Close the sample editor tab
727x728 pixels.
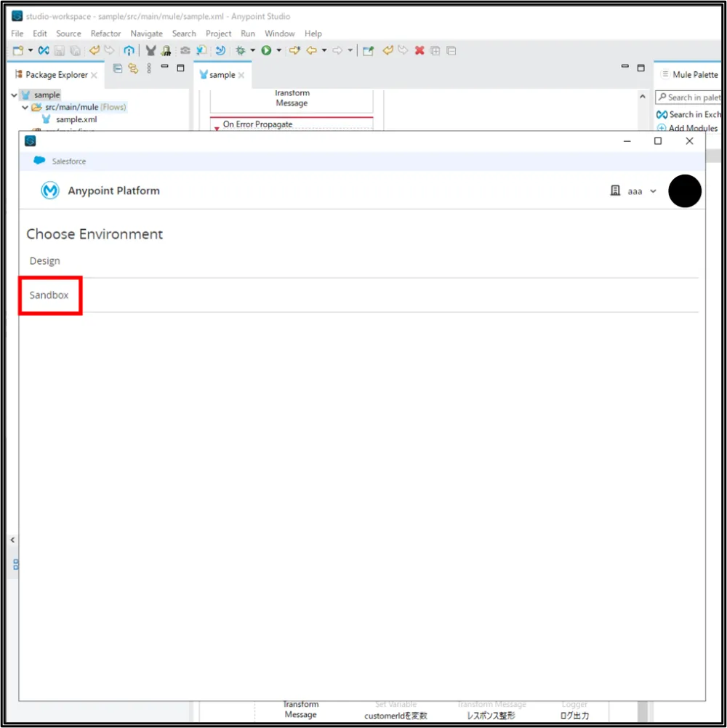pyautogui.click(x=241, y=75)
